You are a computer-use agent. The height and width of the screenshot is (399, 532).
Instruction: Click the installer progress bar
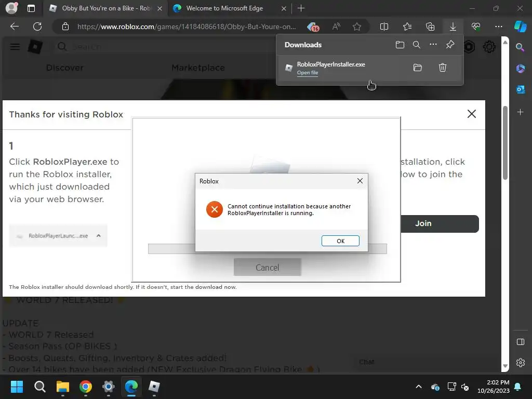coord(268,249)
